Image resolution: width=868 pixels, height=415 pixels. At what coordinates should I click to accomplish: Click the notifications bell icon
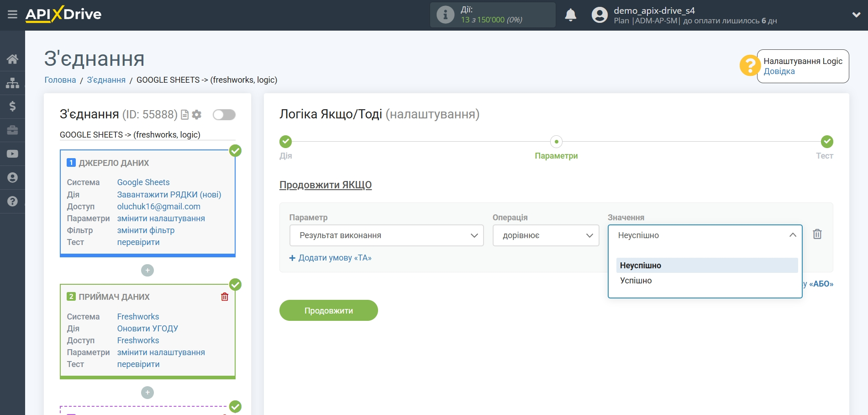tap(570, 15)
